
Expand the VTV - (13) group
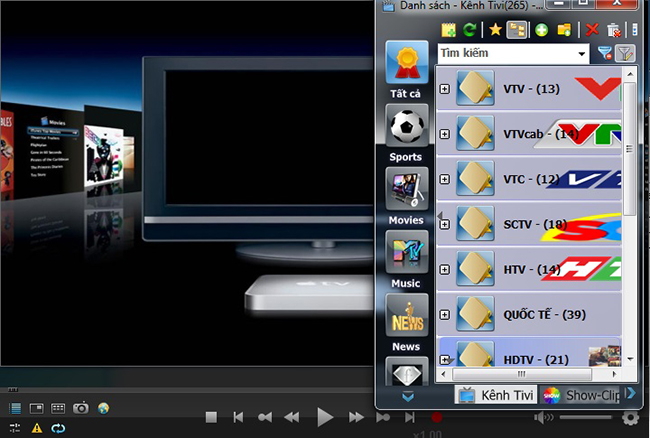pyautogui.click(x=444, y=89)
